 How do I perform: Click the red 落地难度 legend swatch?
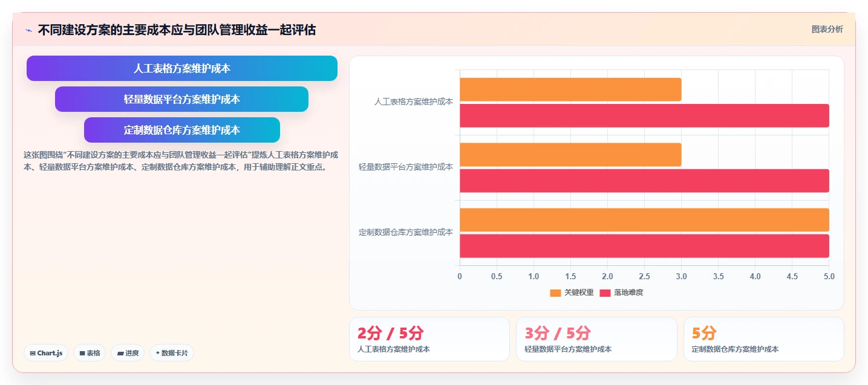tap(605, 293)
